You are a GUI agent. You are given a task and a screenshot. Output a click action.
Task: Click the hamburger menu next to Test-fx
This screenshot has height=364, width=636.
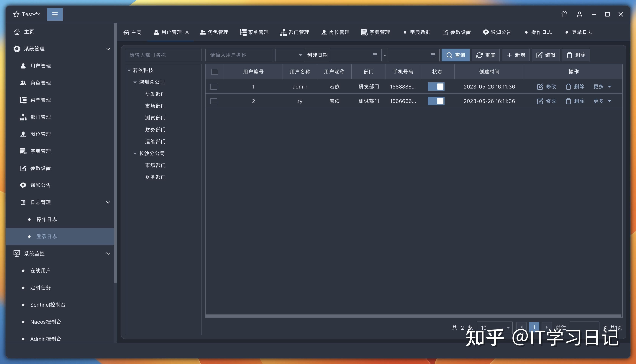55,14
